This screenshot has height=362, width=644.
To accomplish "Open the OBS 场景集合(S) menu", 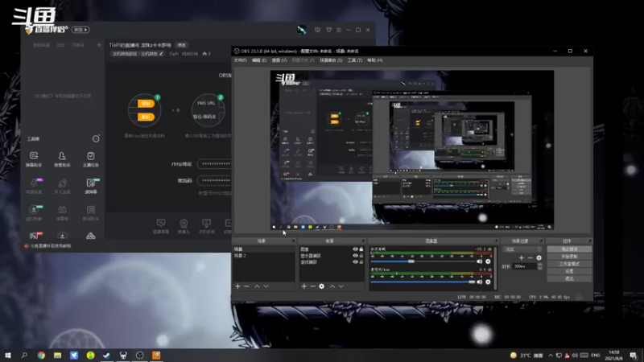I will pos(331,60).
